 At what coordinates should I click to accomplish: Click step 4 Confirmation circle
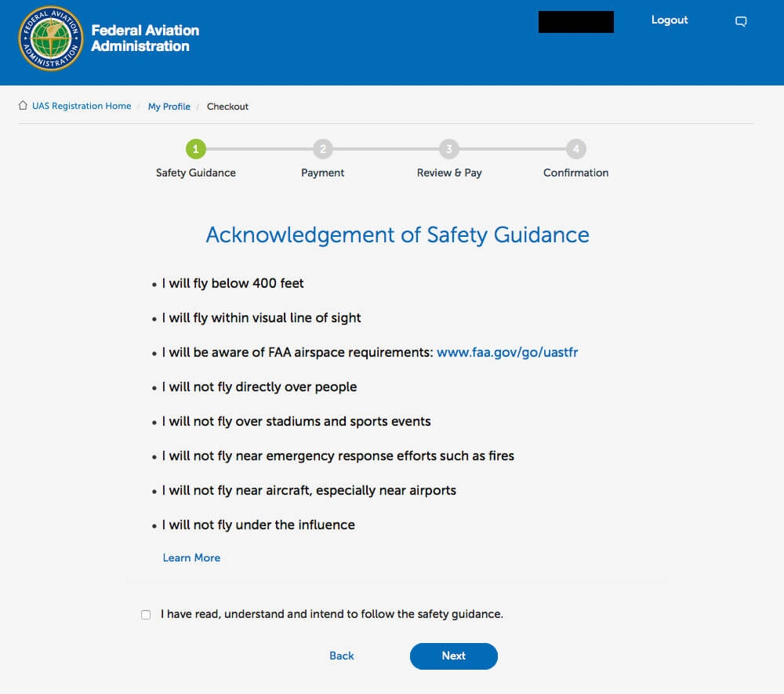tap(576, 148)
